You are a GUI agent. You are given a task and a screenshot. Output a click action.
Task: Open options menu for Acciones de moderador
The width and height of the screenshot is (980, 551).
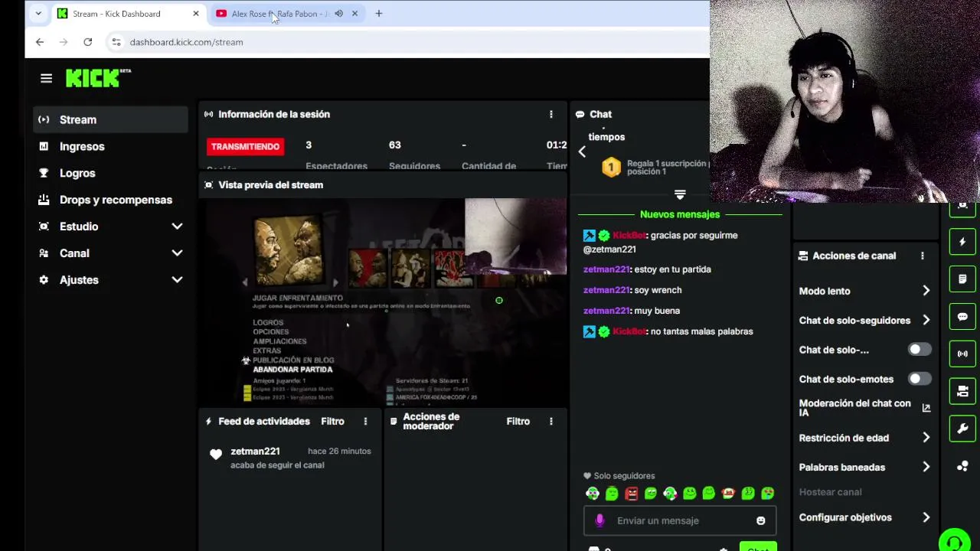click(x=550, y=421)
